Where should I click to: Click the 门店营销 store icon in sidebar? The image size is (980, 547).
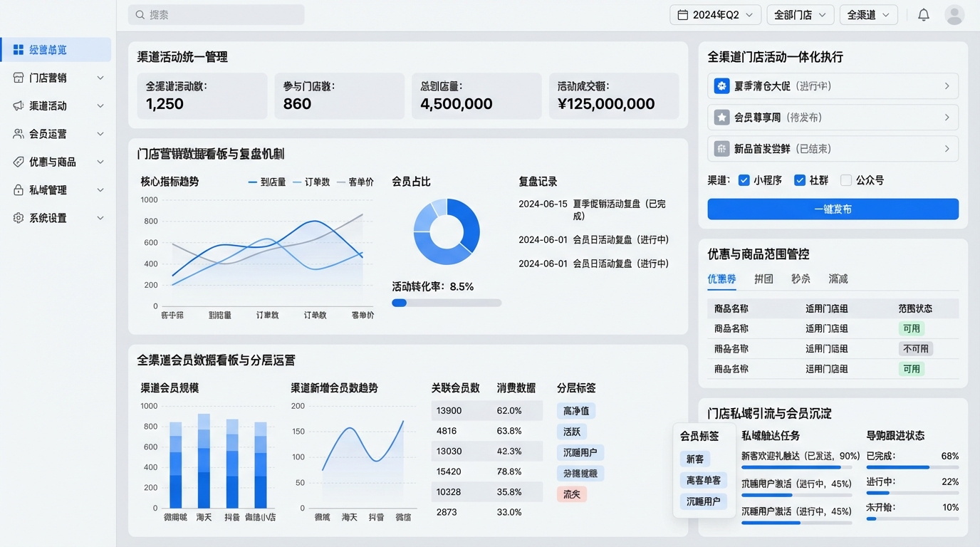19,78
